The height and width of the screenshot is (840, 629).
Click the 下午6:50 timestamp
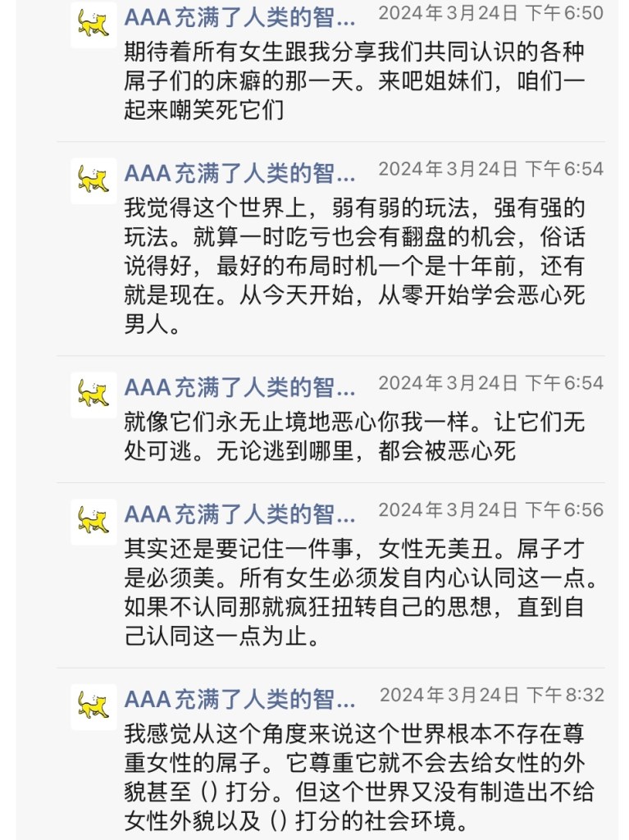[x=490, y=13]
